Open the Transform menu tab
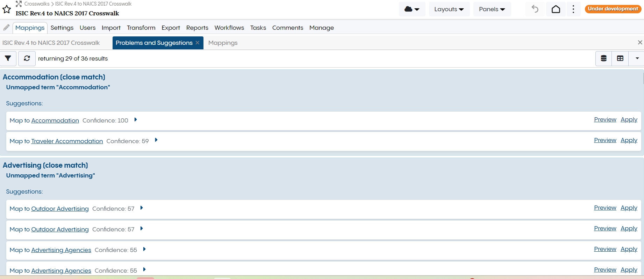The height and width of the screenshot is (279, 644). 141,28
